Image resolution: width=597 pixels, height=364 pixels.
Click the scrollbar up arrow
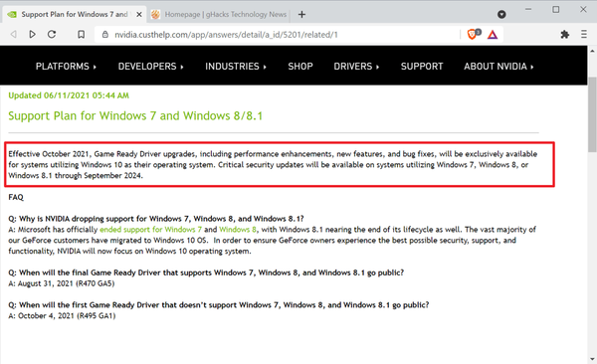click(592, 51)
